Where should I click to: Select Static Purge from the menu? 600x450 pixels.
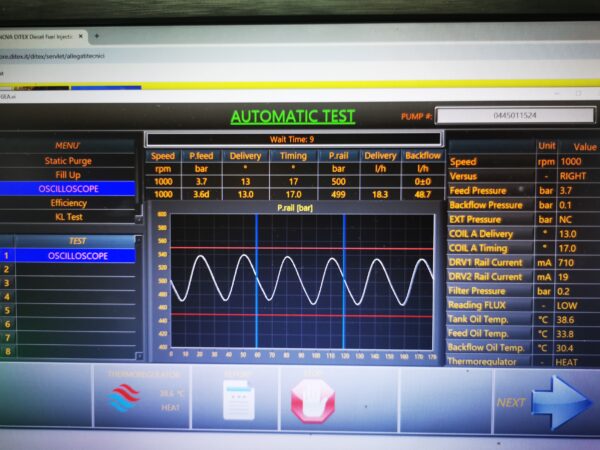tap(68, 160)
